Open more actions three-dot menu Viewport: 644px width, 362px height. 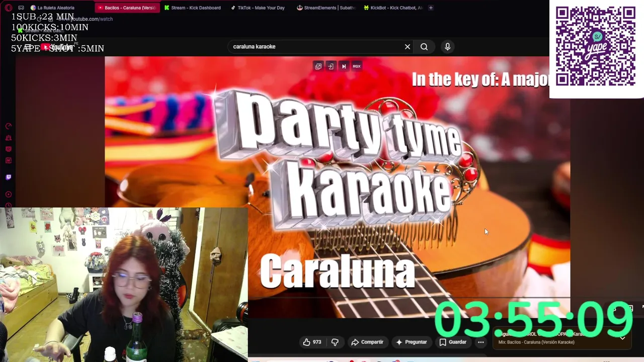[481, 342]
